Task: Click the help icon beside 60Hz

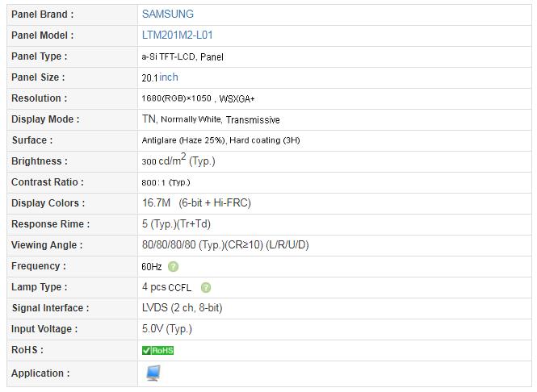Action: (x=173, y=266)
